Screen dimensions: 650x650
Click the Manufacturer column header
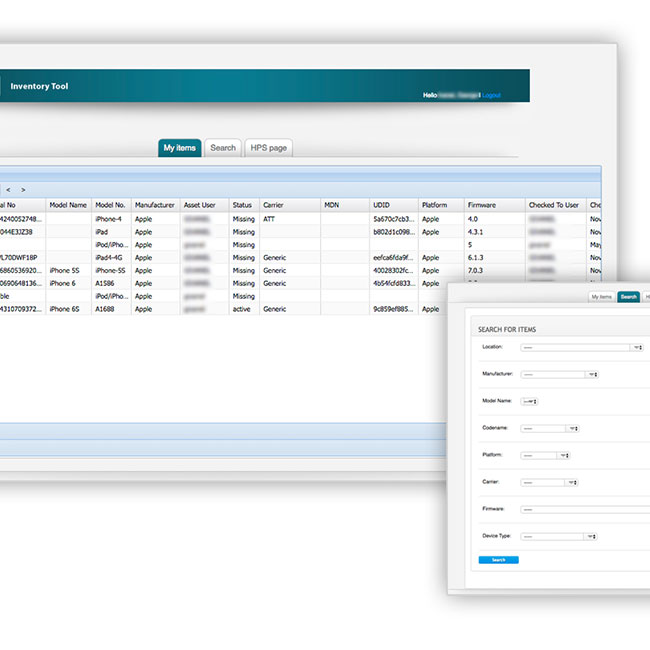coord(155,205)
